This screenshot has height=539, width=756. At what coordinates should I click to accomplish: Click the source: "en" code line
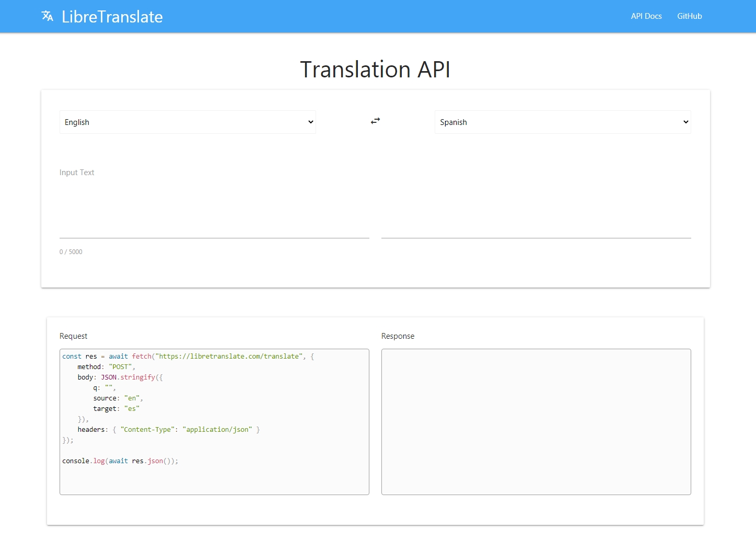click(118, 398)
